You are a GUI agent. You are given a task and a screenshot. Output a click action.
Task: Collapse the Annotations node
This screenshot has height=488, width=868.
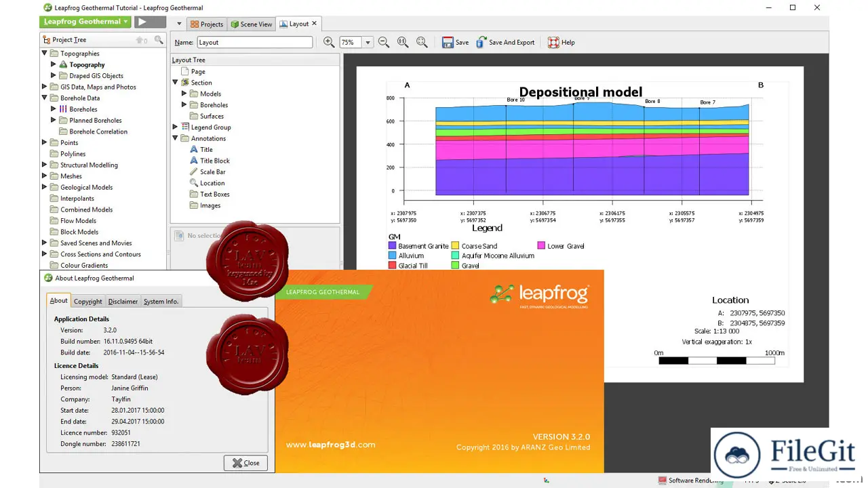tap(176, 138)
